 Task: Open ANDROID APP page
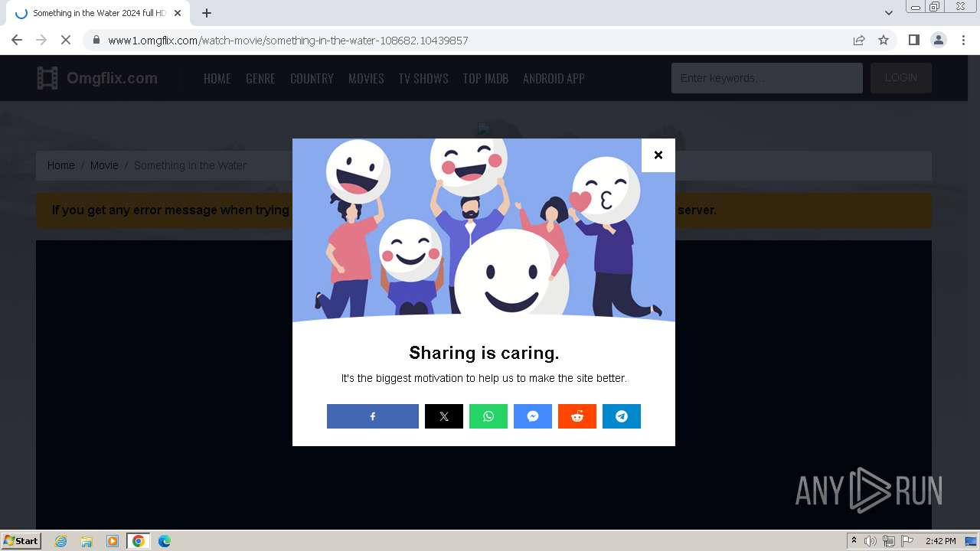(554, 78)
